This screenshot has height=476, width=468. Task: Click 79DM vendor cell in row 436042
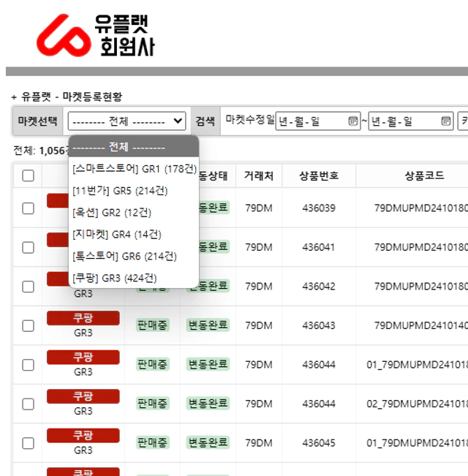click(259, 287)
